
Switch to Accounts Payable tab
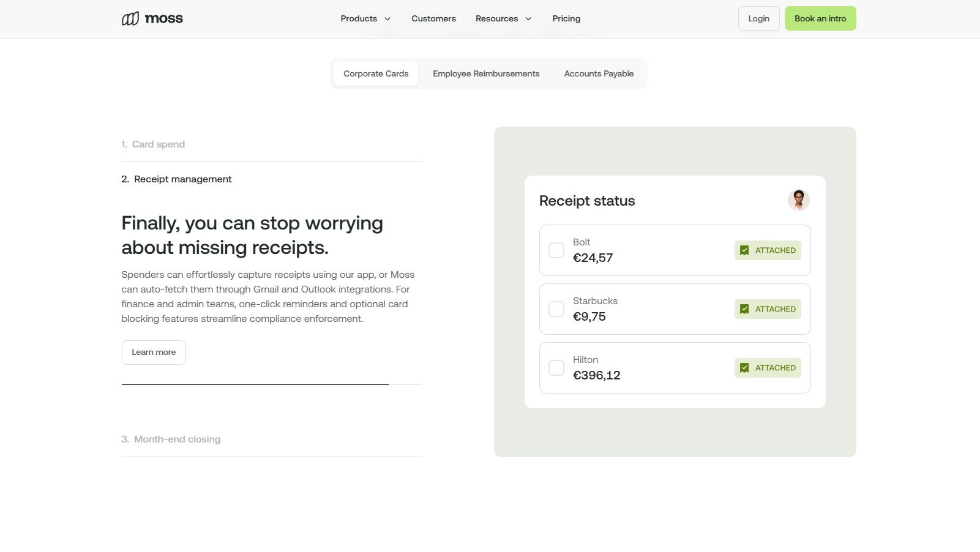[x=599, y=73]
